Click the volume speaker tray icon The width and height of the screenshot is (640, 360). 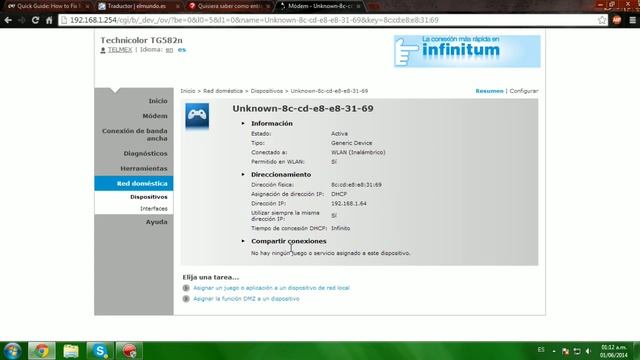coord(588,351)
